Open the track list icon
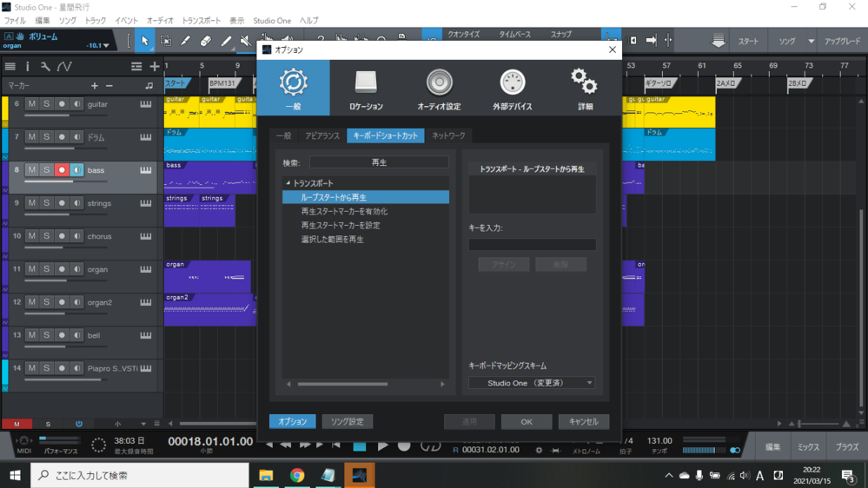 click(x=10, y=66)
